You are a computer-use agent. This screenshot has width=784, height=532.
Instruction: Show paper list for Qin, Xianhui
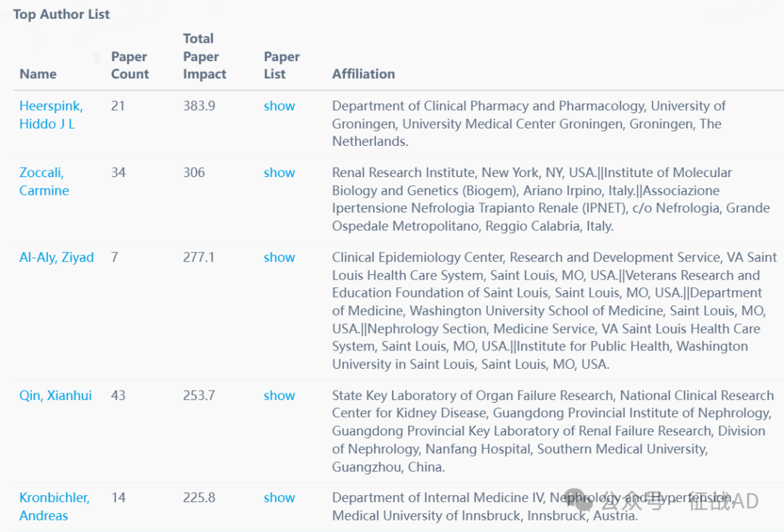[x=279, y=396]
